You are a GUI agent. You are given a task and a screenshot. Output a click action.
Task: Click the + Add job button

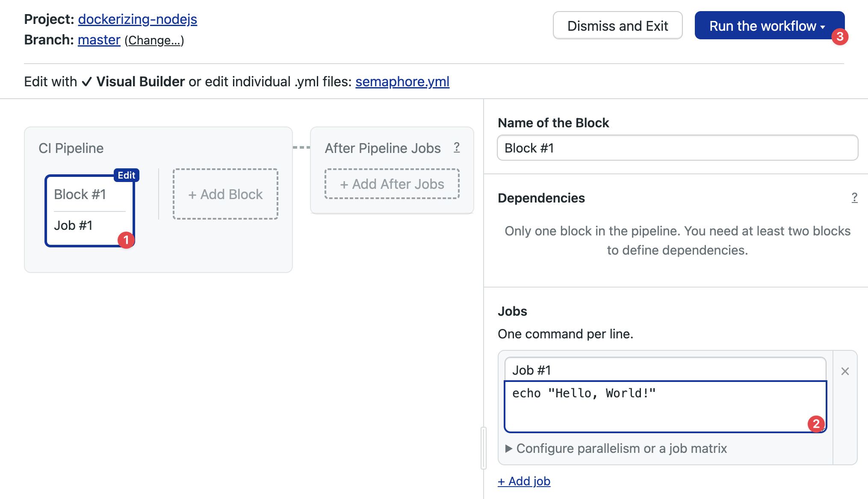click(523, 481)
